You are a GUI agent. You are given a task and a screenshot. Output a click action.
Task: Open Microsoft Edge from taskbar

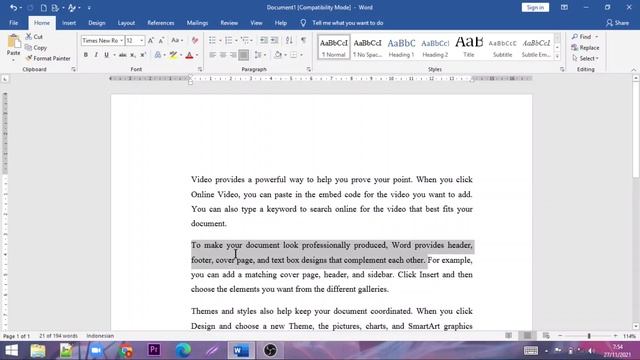click(183, 350)
